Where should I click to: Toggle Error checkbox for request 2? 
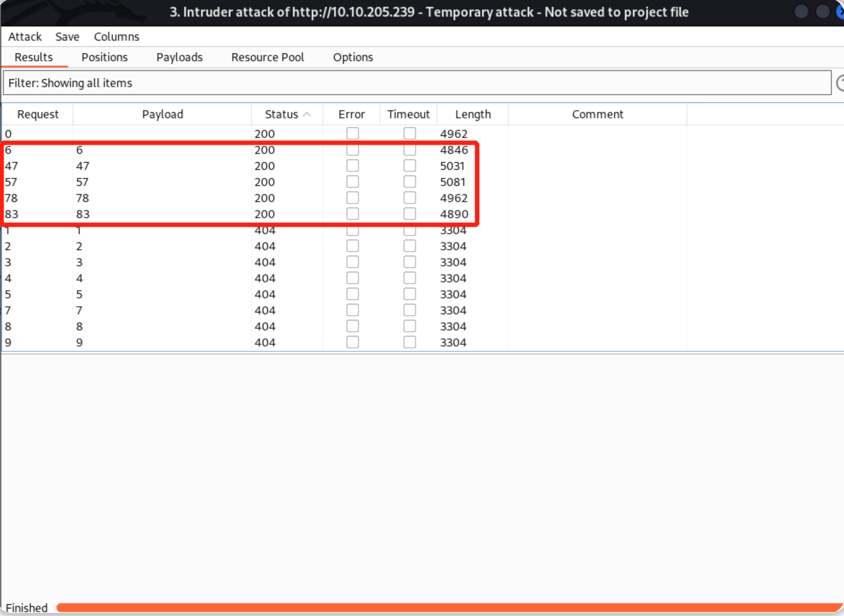point(353,246)
